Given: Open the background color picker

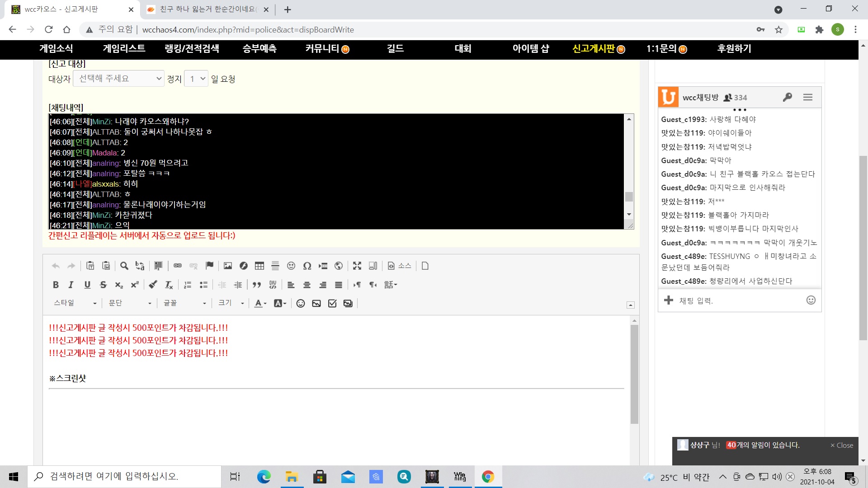Looking at the screenshot, I should (280, 303).
